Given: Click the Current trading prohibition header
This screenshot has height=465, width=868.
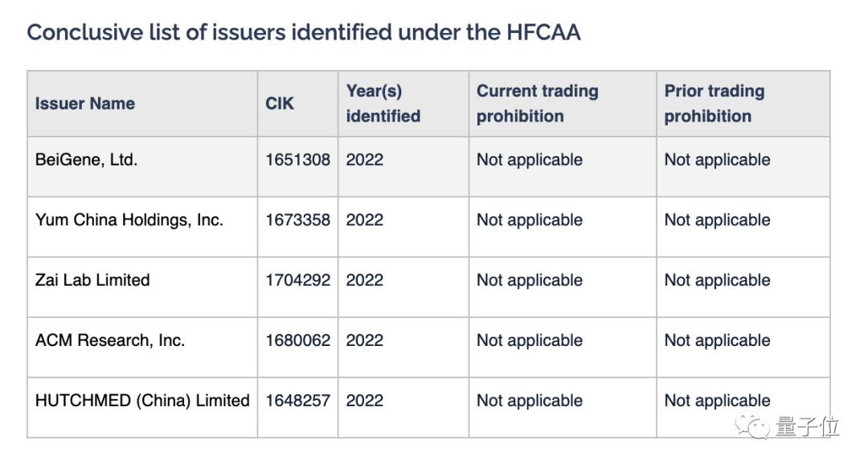Looking at the screenshot, I should click(537, 104).
